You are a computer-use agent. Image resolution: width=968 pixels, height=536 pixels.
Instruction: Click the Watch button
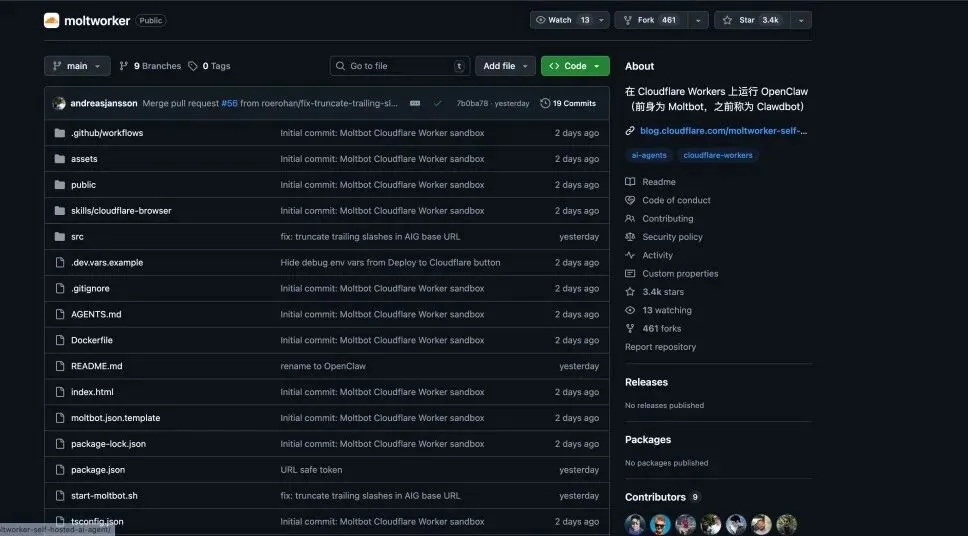tap(561, 20)
